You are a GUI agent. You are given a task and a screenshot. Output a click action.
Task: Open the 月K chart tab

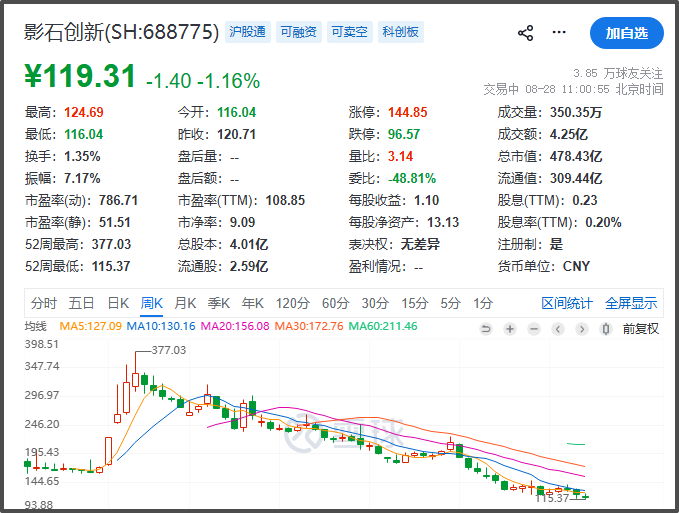185,303
